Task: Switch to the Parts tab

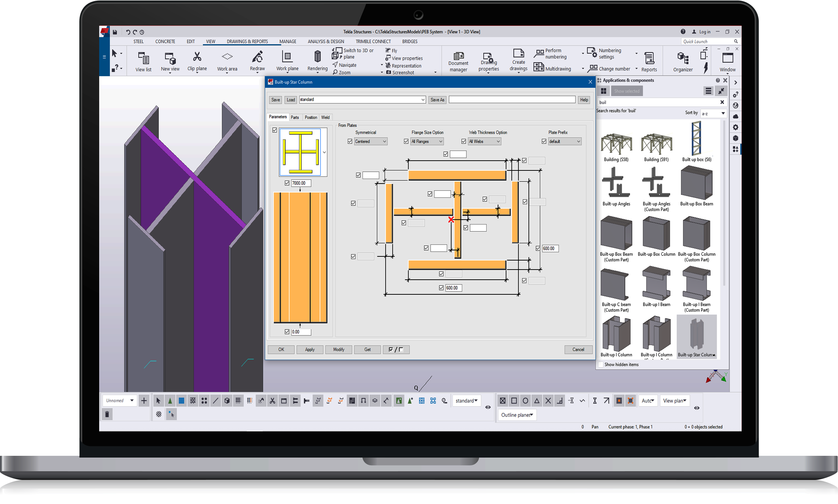Action: (295, 117)
